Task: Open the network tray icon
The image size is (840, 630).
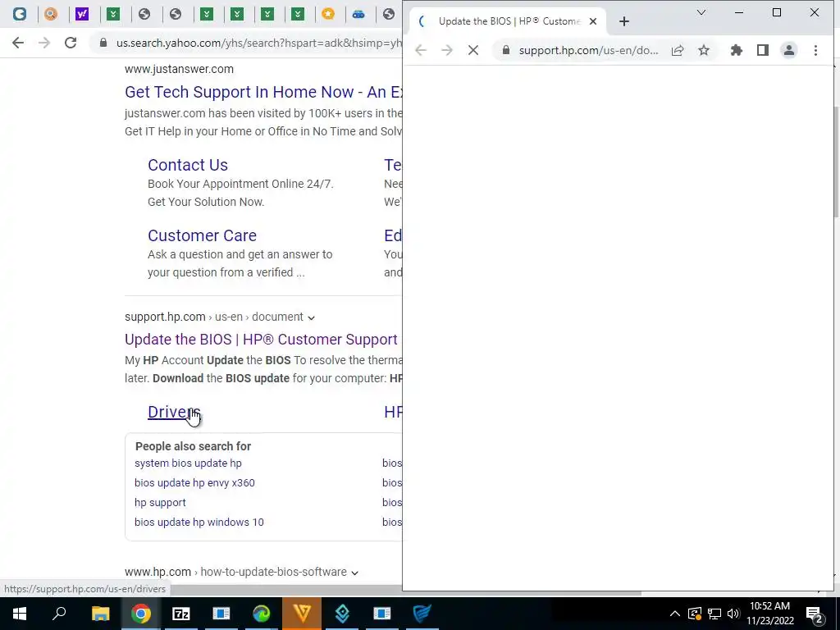Action: [x=714, y=614]
